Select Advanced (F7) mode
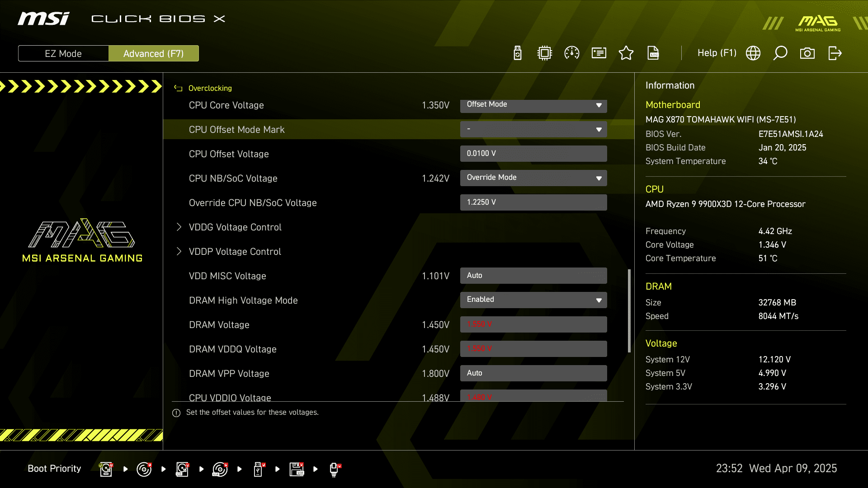868x488 pixels. [154, 53]
